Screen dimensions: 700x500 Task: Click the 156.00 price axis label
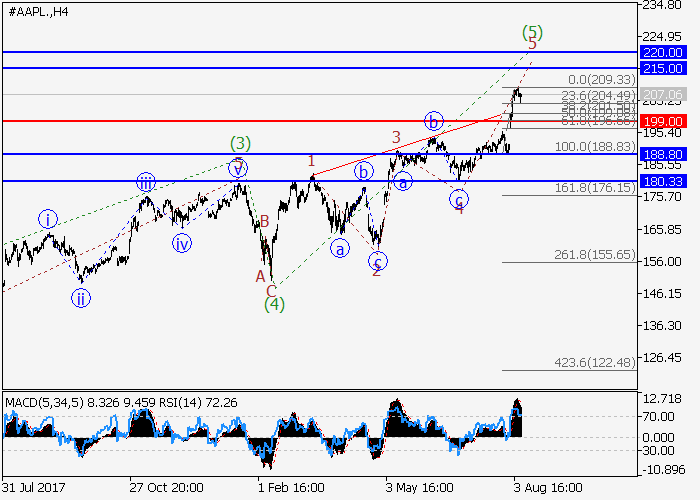click(x=662, y=262)
